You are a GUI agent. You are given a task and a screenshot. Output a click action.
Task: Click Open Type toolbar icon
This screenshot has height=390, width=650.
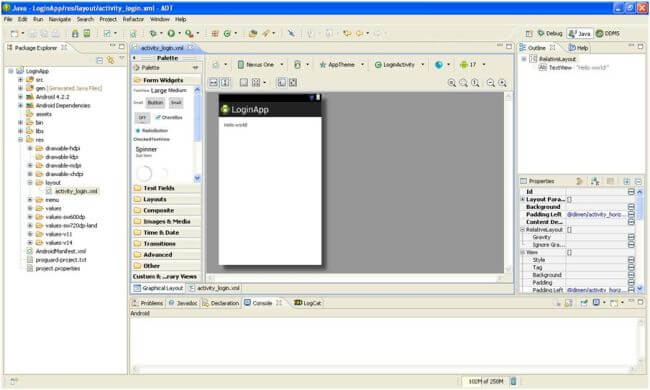(x=253, y=34)
